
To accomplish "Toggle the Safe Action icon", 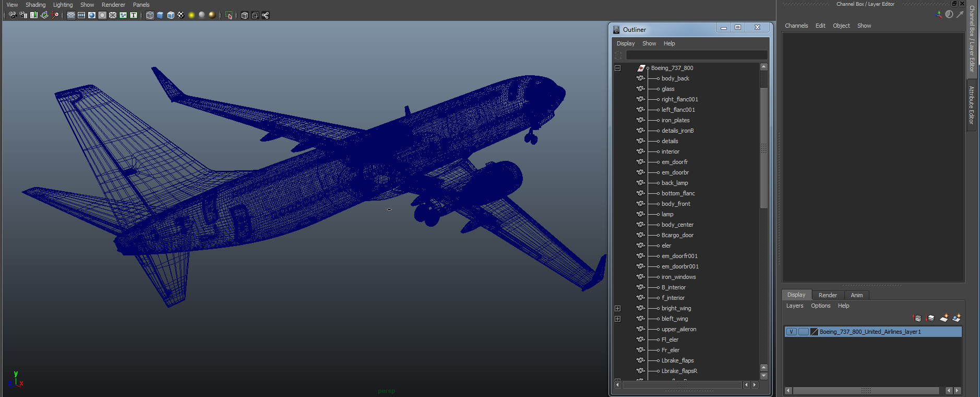I will tap(123, 15).
